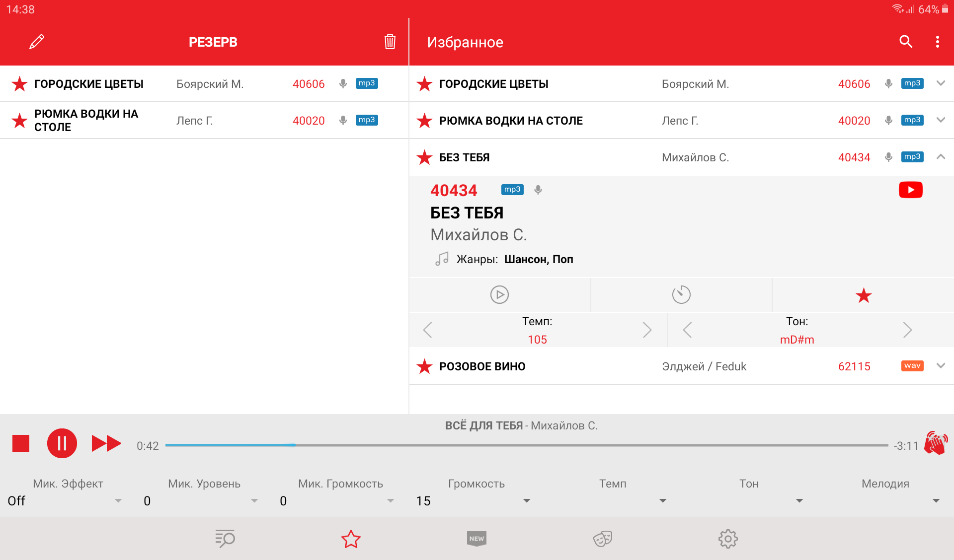Viewport: 954px width, 560px height.
Task: Tap the tone value mD#m
Action: [x=797, y=340]
